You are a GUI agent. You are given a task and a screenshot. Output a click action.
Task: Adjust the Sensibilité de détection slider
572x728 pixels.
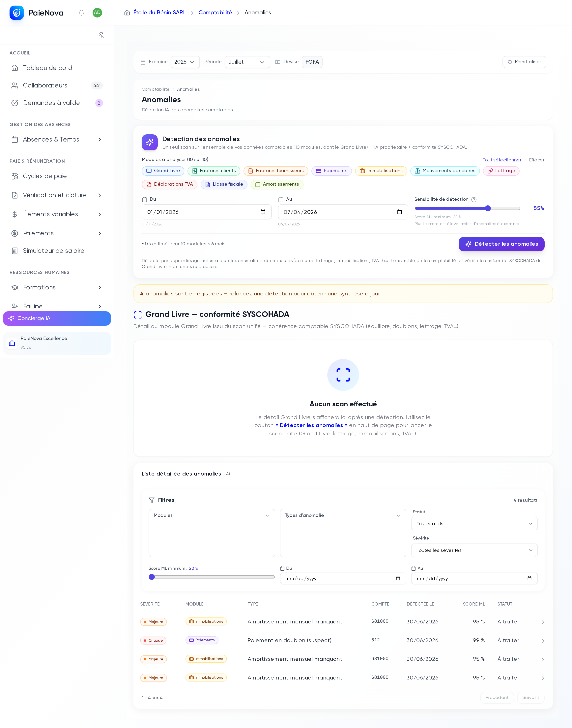468,209
